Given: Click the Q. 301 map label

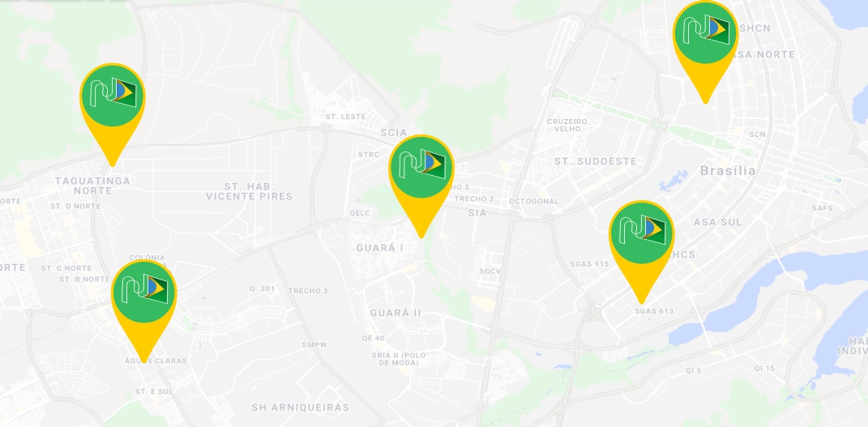Looking at the screenshot, I should click(263, 288).
